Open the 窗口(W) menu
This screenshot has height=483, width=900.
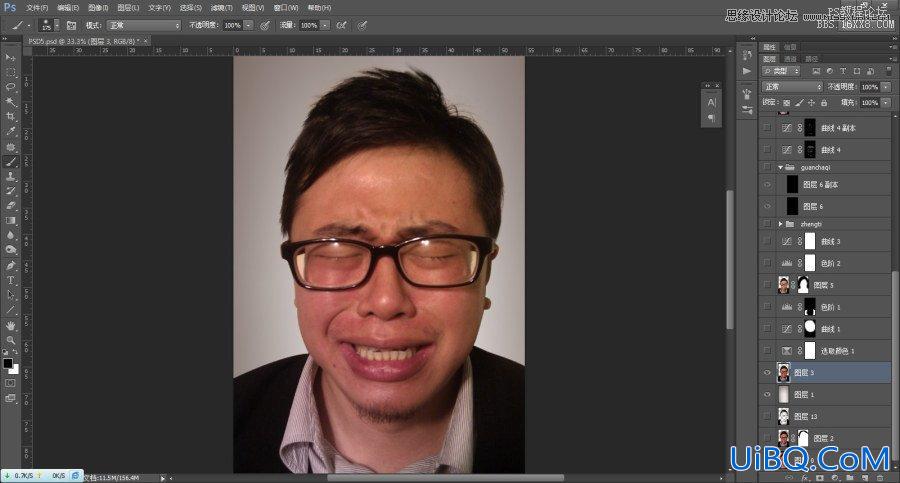[285, 8]
